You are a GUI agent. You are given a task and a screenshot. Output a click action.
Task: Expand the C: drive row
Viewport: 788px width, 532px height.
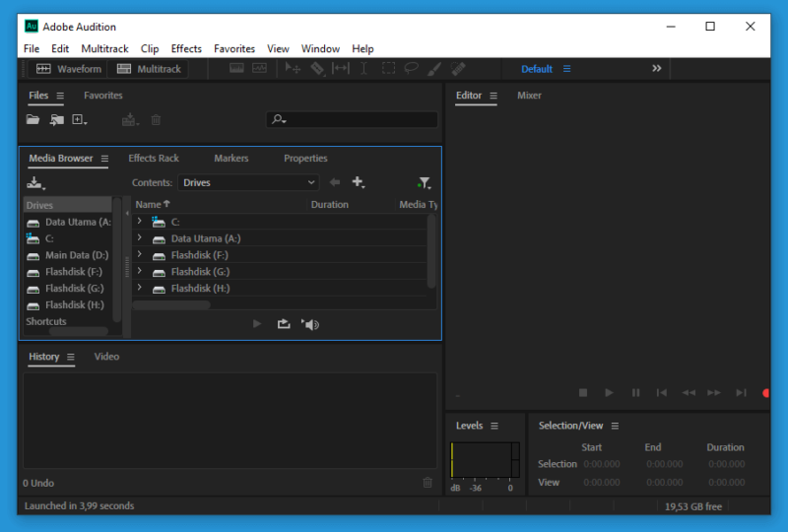pos(140,221)
